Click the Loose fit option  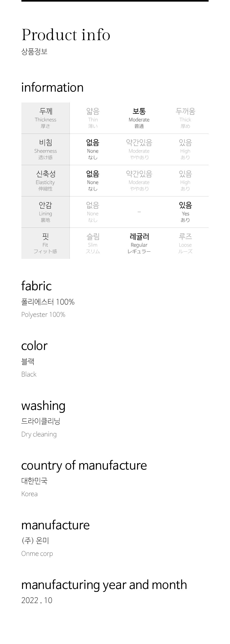pos(185,243)
